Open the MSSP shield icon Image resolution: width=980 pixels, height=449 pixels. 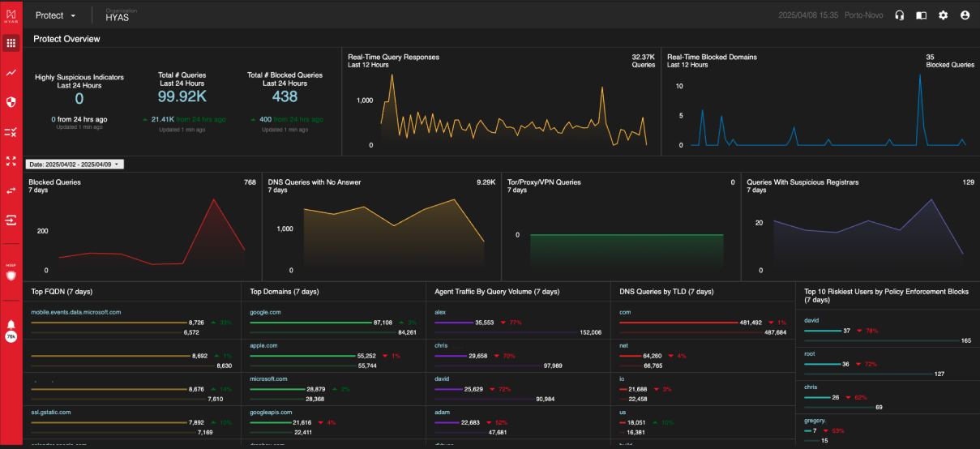pos(11,275)
